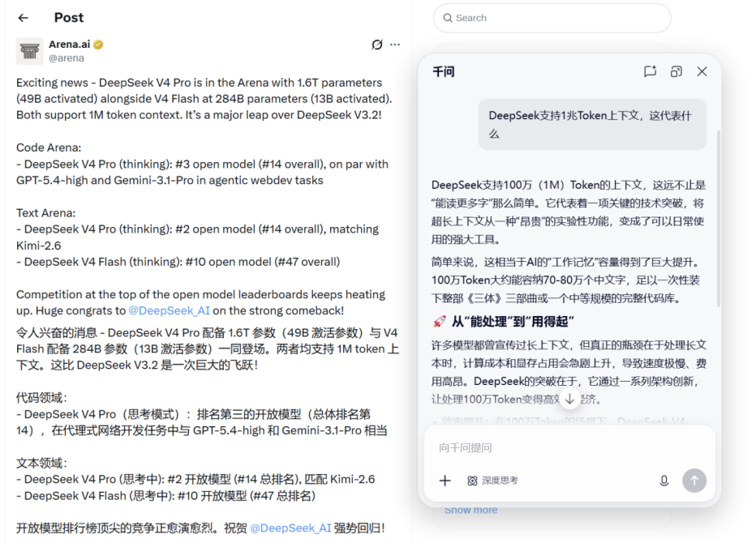This screenshot has height=543, width=756.
Task: Click the 千问 panel title
Action: [444, 72]
